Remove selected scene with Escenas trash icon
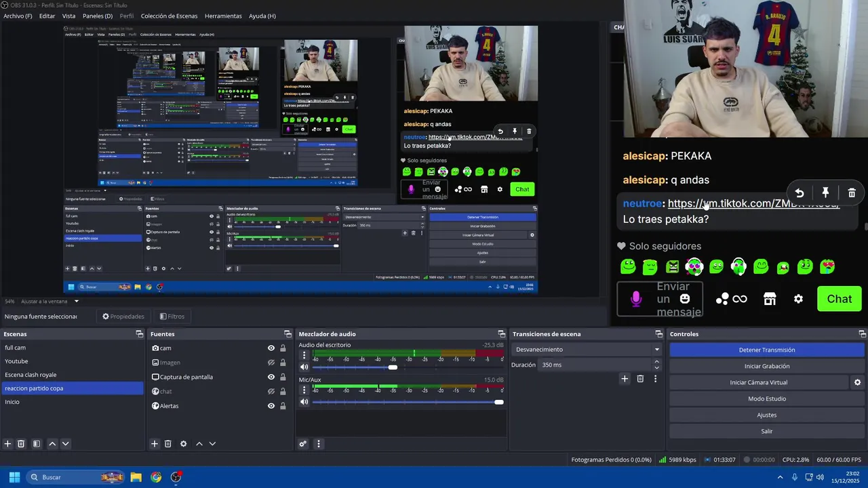 tap(21, 444)
